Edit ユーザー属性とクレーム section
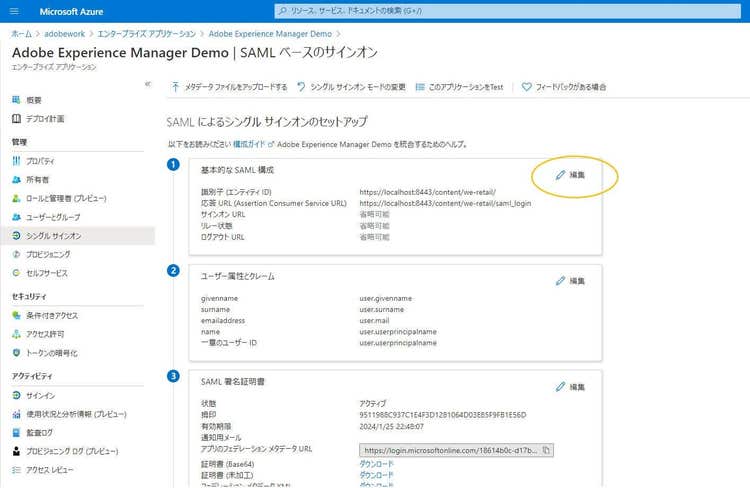This screenshot has height=488, width=750. 570,281
